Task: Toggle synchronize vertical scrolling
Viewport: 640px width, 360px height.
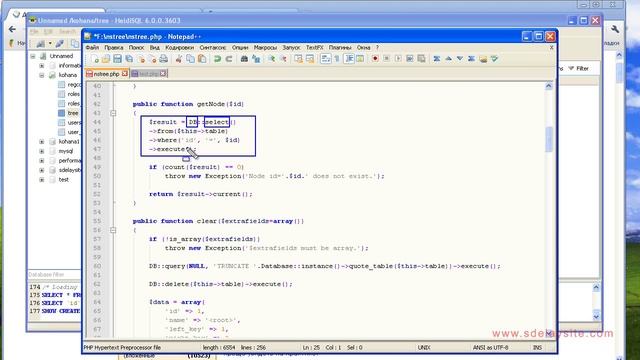Action: pos(298,59)
